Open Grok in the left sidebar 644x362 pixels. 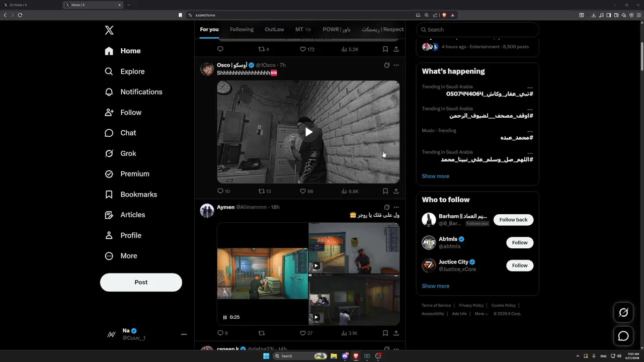[121, 153]
